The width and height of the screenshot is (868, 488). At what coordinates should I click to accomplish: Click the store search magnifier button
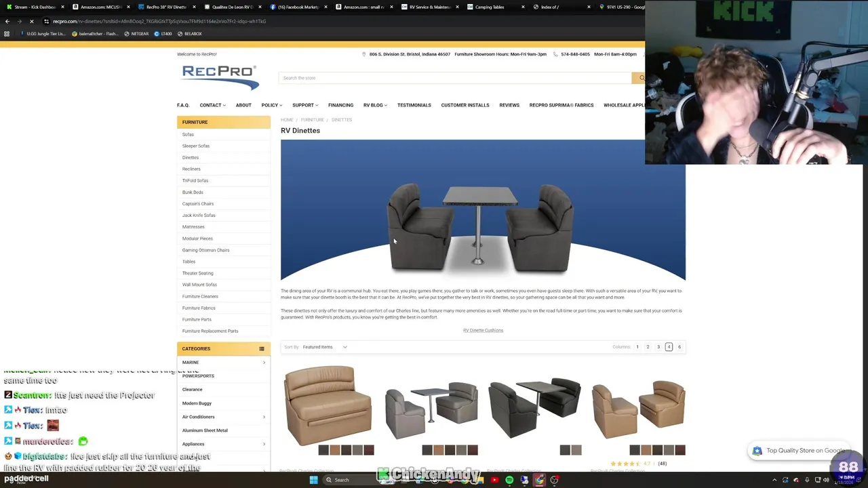coord(640,78)
